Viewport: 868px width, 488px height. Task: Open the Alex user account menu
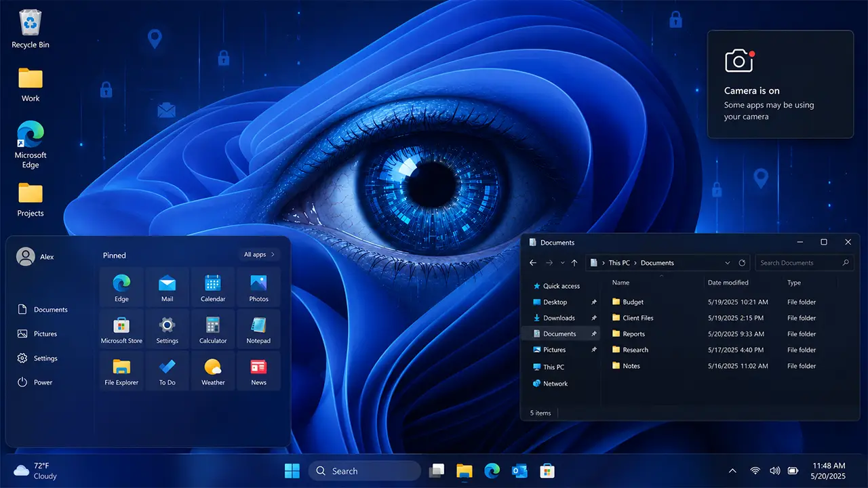[x=35, y=257]
